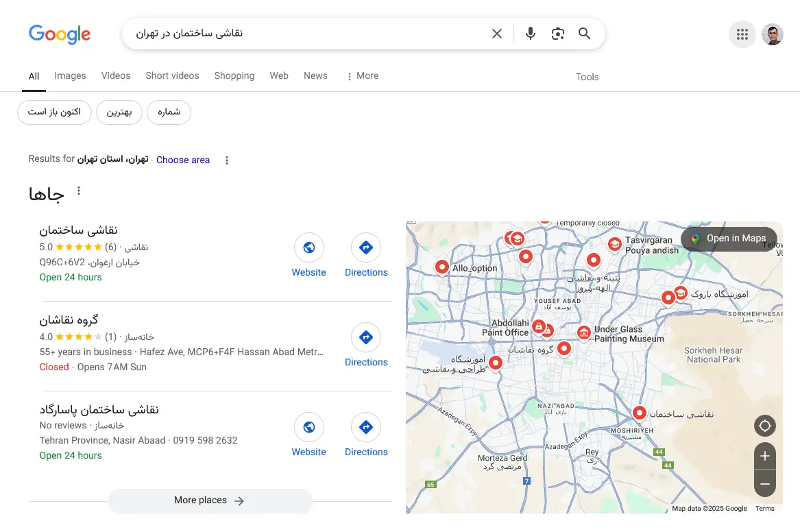Center map on my location

(765, 426)
